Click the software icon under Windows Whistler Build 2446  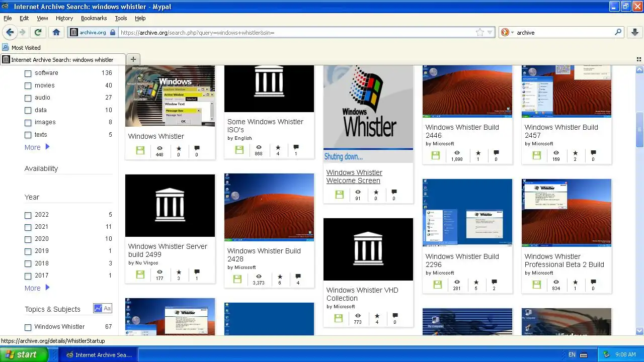click(x=436, y=155)
